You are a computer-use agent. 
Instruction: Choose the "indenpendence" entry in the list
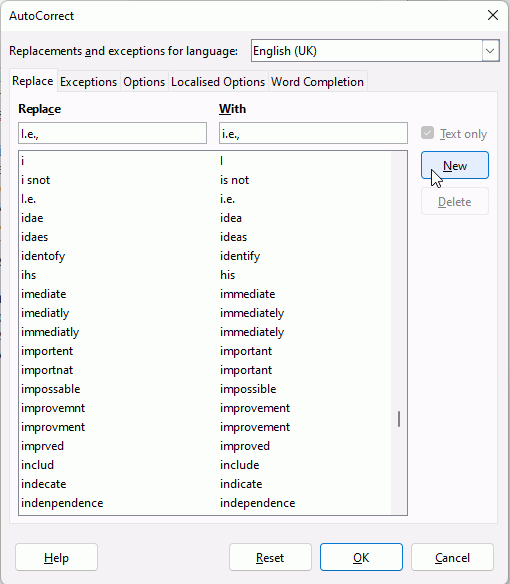pyautogui.click(x=205, y=503)
